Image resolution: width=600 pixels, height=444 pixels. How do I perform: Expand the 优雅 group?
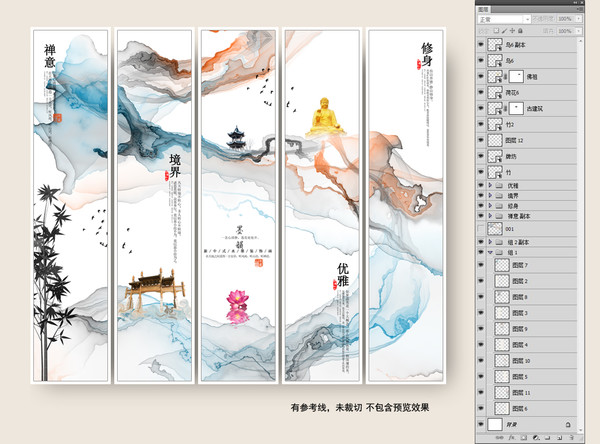pyautogui.click(x=490, y=185)
